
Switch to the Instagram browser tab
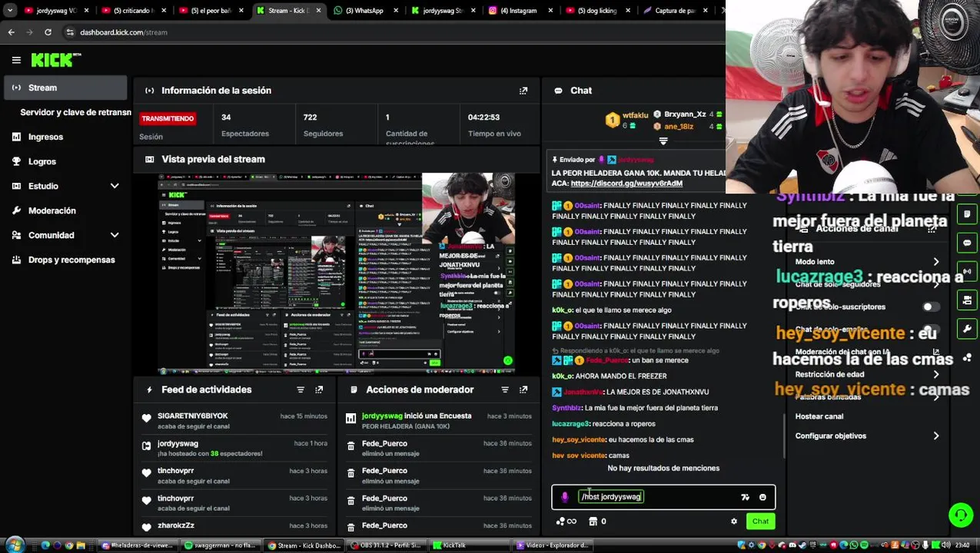click(x=518, y=11)
